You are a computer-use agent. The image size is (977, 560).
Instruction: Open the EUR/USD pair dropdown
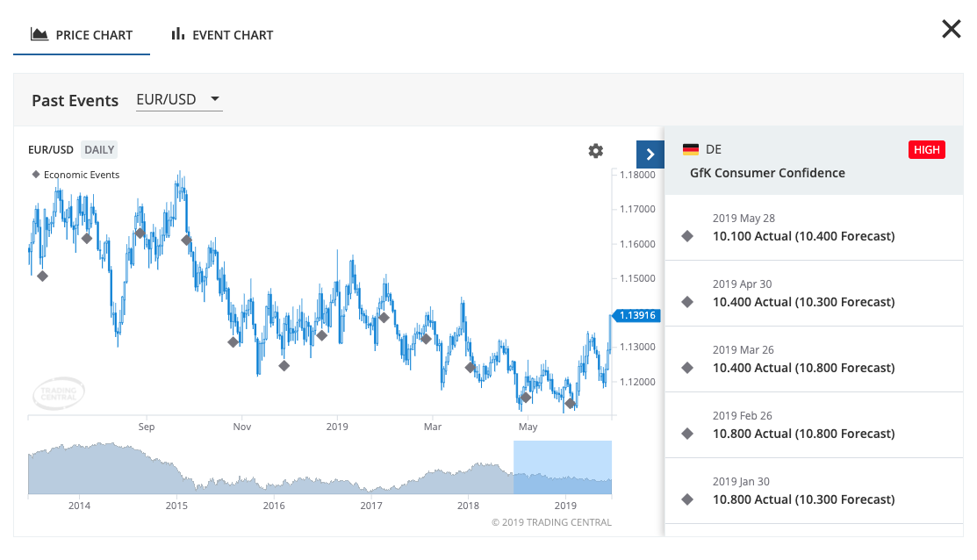179,100
